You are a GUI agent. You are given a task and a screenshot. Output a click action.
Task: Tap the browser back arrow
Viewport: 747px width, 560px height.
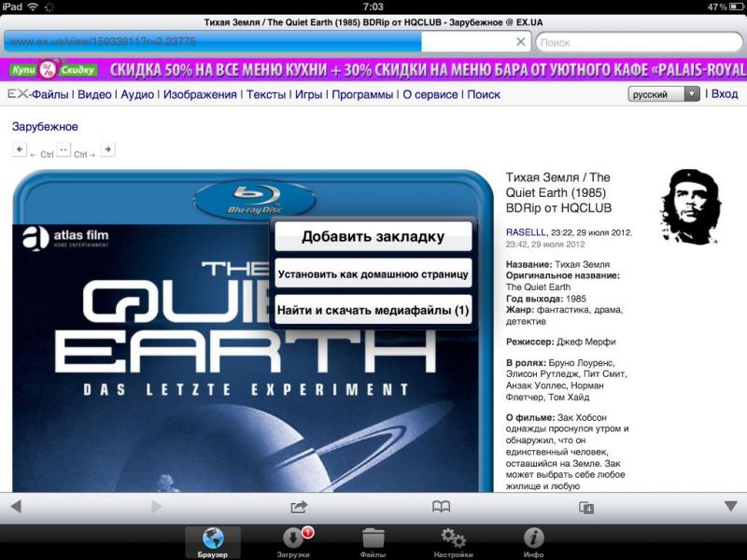pos(15,506)
